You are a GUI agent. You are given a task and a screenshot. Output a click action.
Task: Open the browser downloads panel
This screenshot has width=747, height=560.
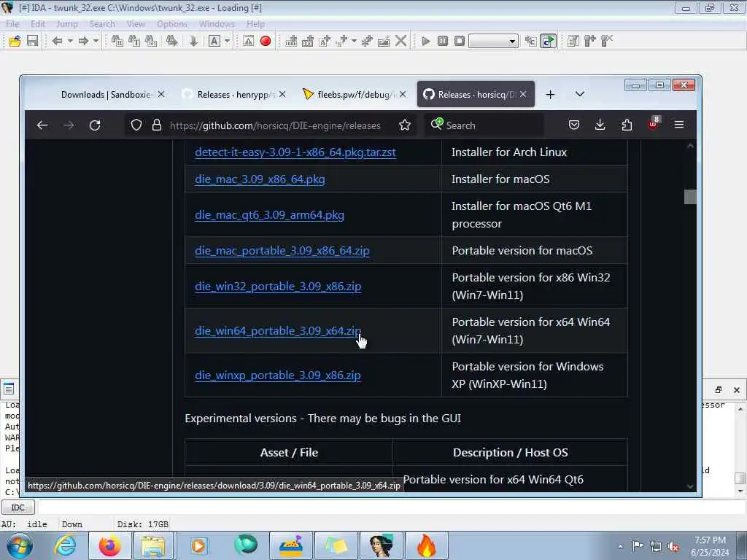pos(600,125)
